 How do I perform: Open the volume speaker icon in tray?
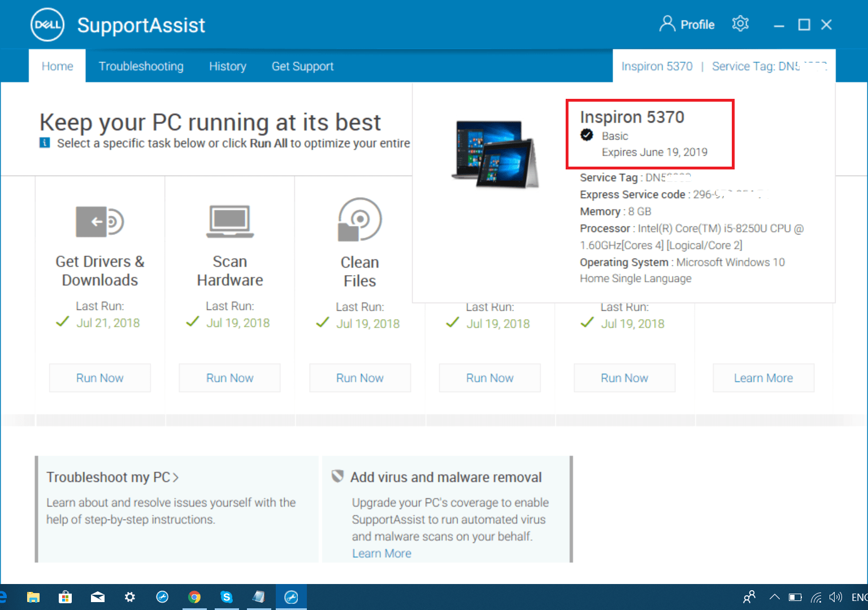pos(835,597)
